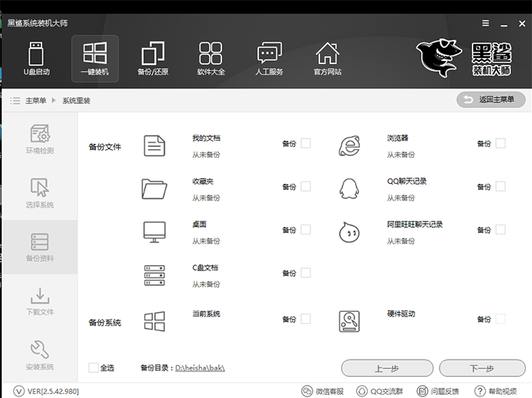Click the 主菜单 breadcrumb
This screenshot has height=398, width=532.
(x=35, y=101)
